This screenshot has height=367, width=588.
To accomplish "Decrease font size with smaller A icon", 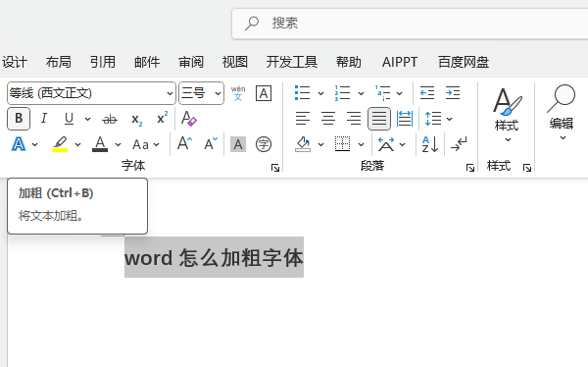I will click(x=211, y=144).
